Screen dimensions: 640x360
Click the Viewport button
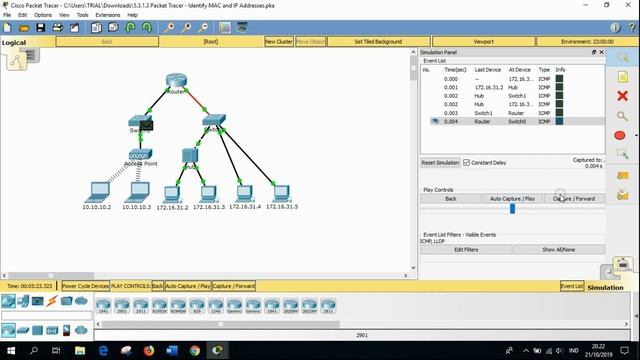(x=484, y=42)
